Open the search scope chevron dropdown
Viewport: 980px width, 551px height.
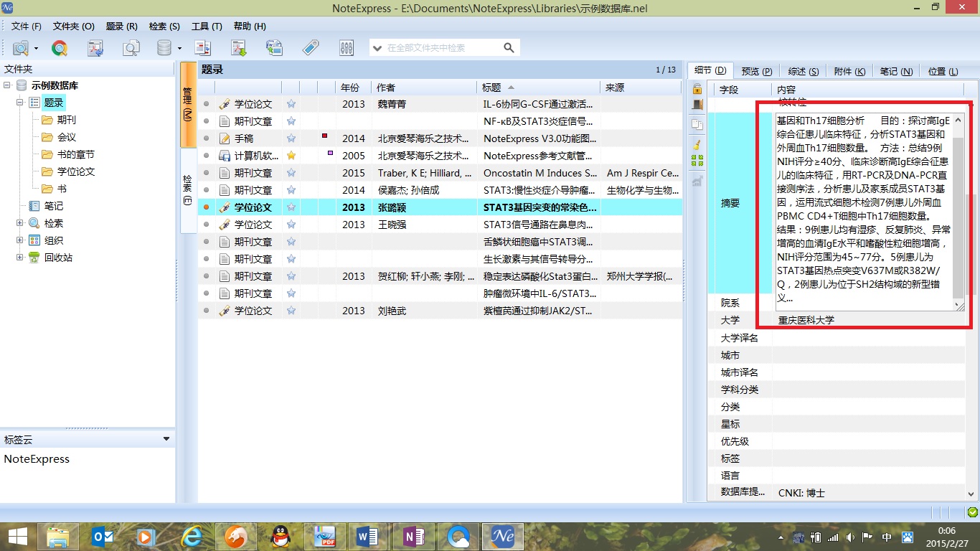pyautogui.click(x=377, y=48)
